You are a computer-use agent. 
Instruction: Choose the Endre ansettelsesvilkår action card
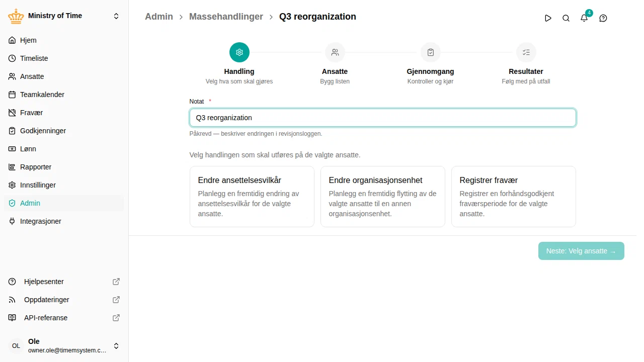click(x=252, y=197)
